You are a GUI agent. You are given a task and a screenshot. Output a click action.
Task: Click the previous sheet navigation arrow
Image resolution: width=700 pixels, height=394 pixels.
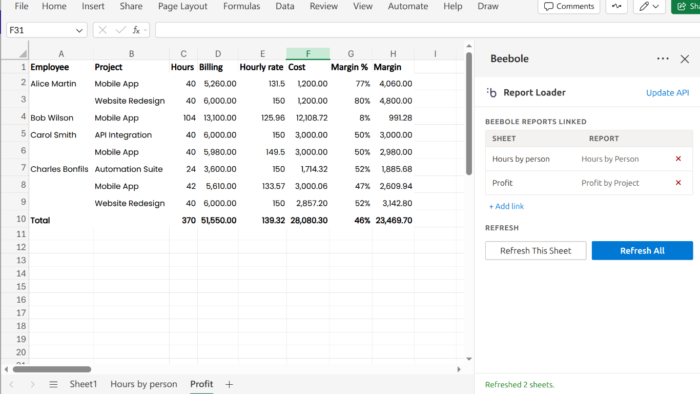[12, 384]
